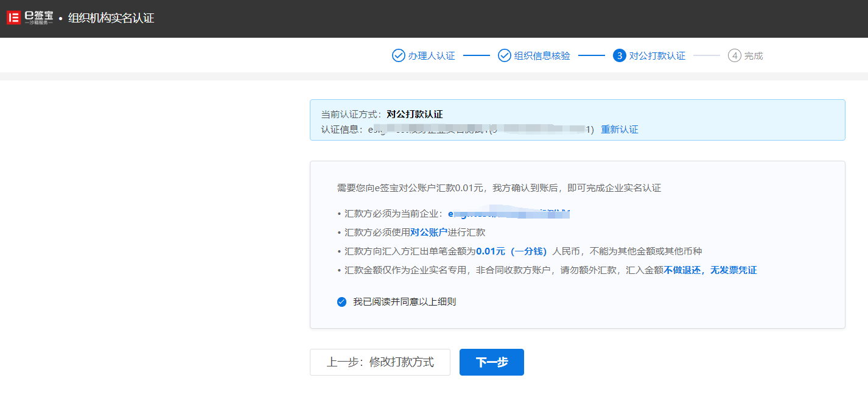Screen dimensions: 868x417
Task: Untick the 我已阅读并同意以上细则 checkbox
Action: (x=341, y=301)
